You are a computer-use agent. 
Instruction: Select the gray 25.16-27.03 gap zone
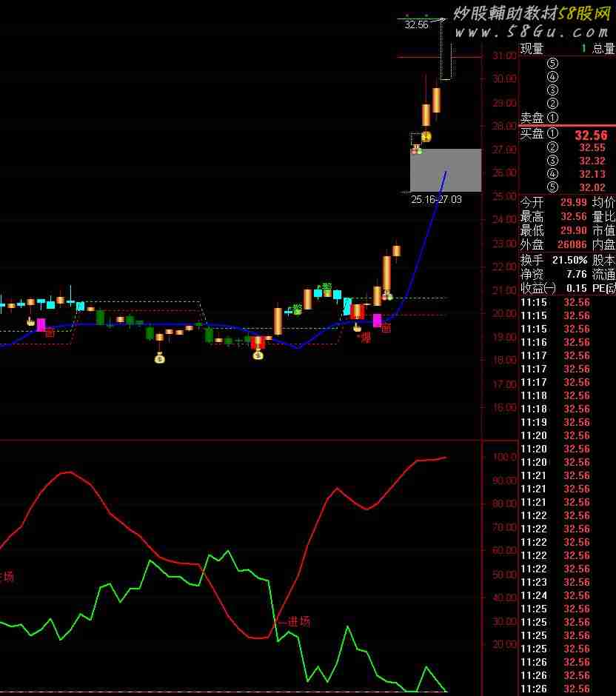click(446, 170)
